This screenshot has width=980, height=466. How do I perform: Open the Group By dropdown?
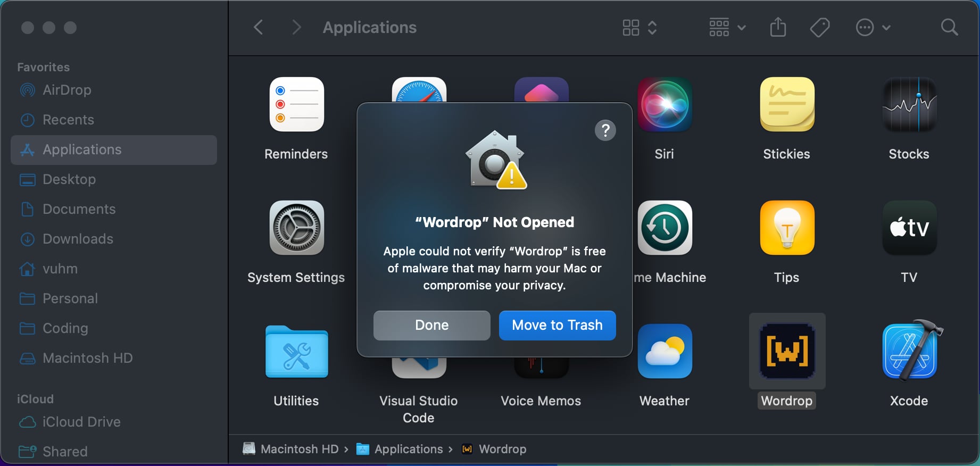pyautogui.click(x=727, y=27)
